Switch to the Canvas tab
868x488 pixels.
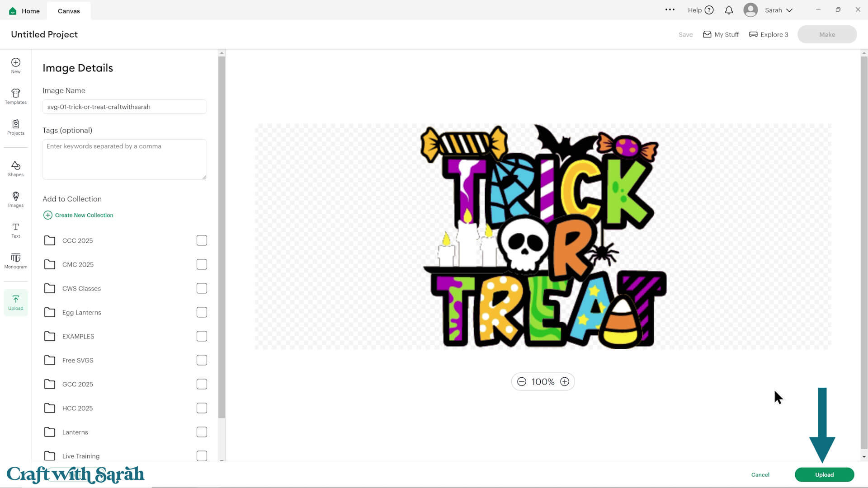pyautogui.click(x=68, y=10)
